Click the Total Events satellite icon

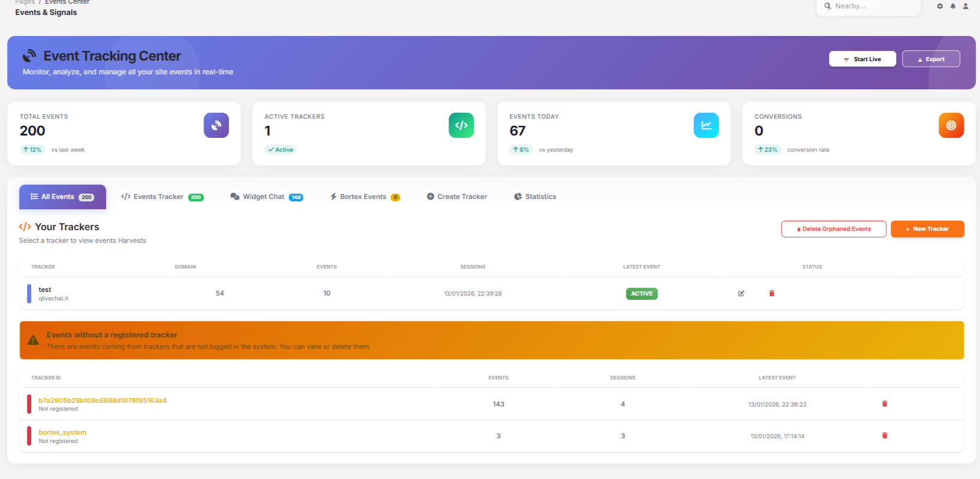(216, 125)
